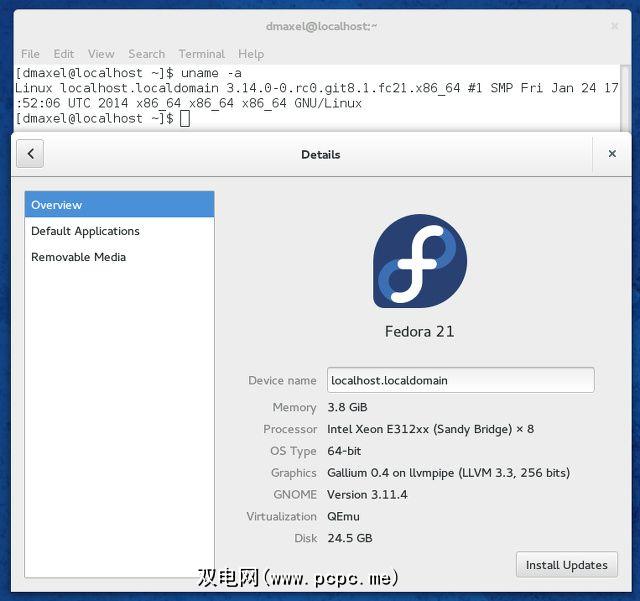Click the 'Details' window title
Screen dimensions: 640x601
320,155
